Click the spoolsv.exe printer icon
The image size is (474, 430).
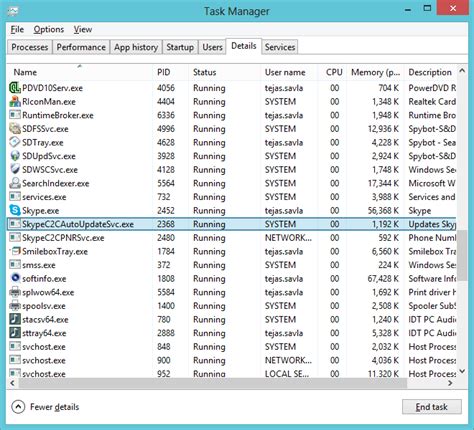point(15,306)
